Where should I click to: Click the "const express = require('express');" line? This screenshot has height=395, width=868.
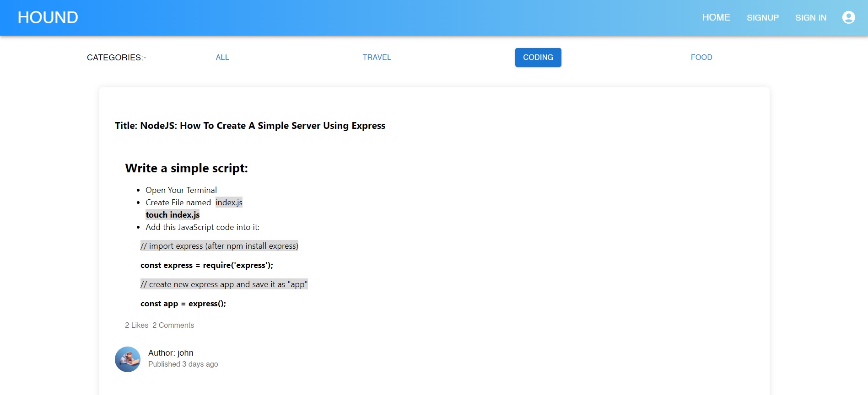pos(206,265)
